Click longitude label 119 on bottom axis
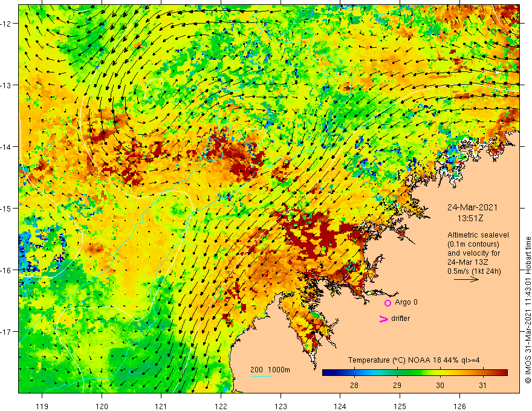 coord(42,406)
